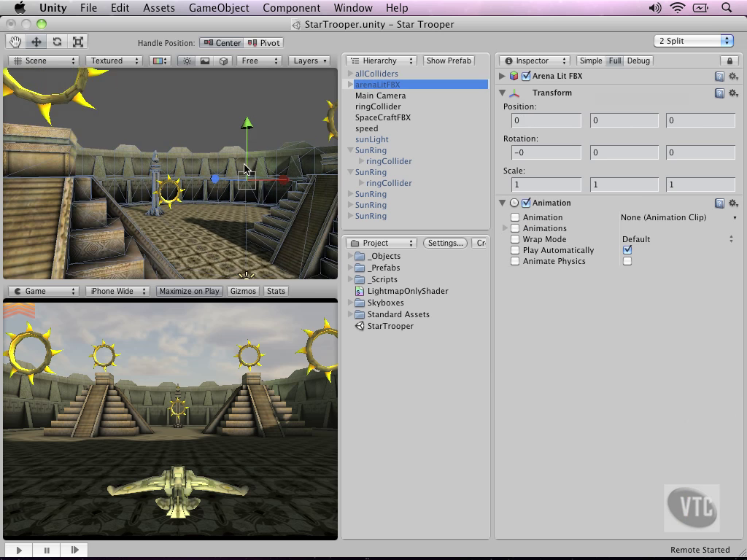Open help for the Animation component

pos(719,203)
